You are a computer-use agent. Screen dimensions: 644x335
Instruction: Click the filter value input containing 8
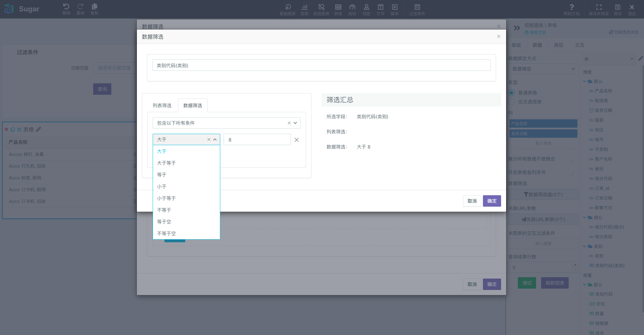pos(257,139)
